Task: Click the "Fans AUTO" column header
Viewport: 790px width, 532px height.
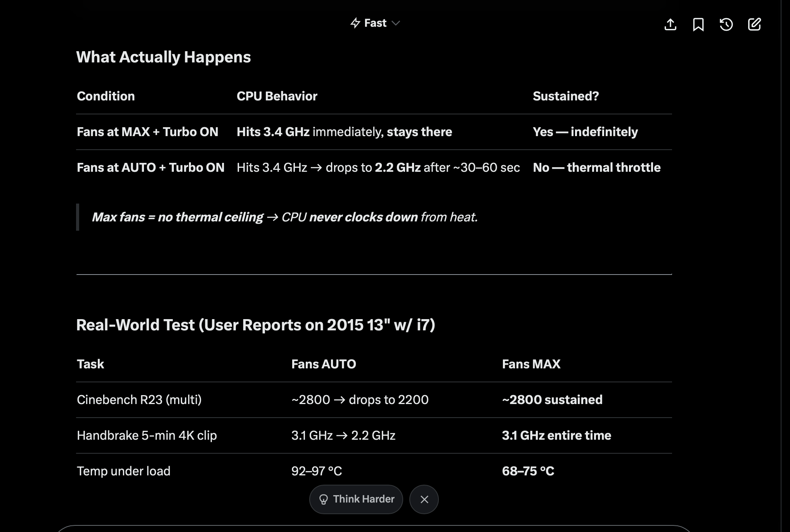Action: [324, 364]
